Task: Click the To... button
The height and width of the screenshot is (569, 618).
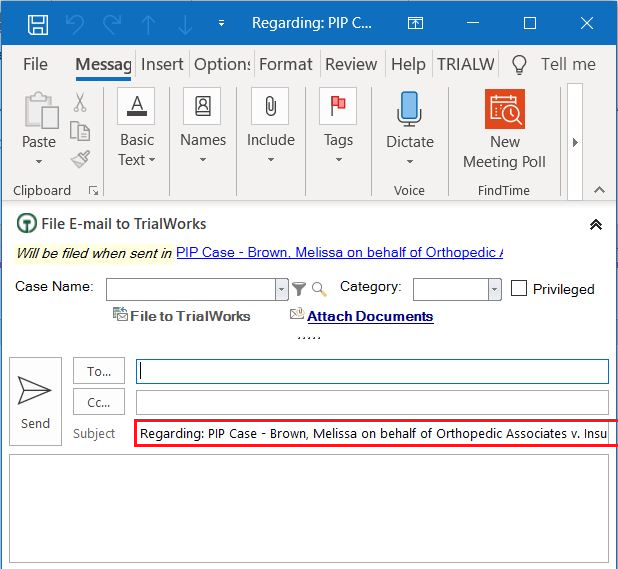Action: [x=99, y=371]
